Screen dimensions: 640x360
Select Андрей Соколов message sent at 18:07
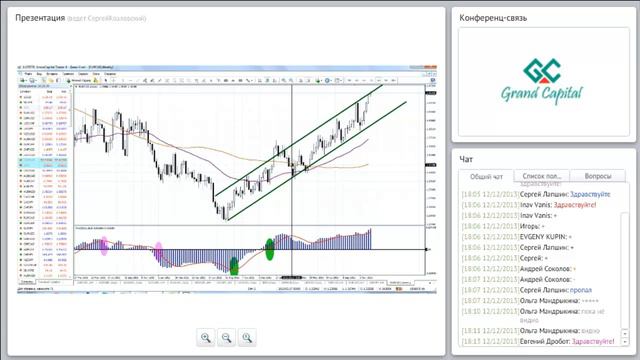coord(518,280)
